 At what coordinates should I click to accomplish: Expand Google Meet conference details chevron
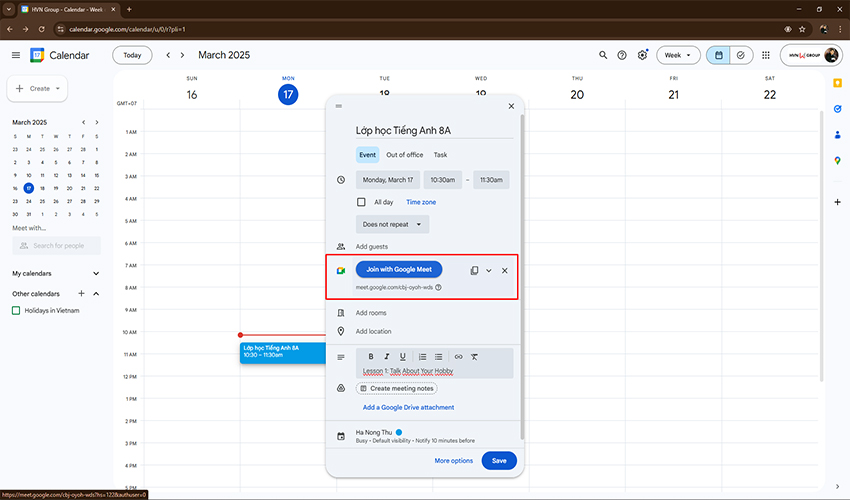(488, 270)
